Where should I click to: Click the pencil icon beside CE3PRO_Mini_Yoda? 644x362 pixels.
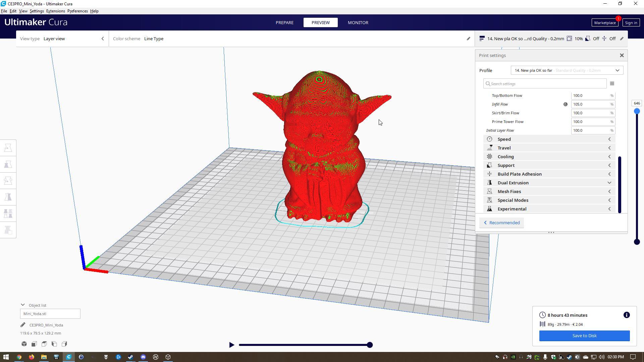point(23,325)
